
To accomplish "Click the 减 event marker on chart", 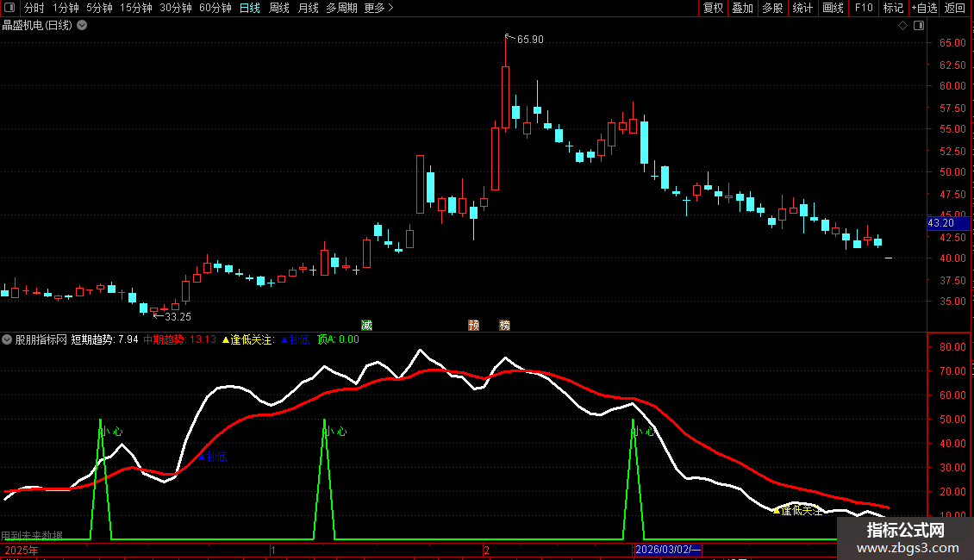I will coord(366,325).
